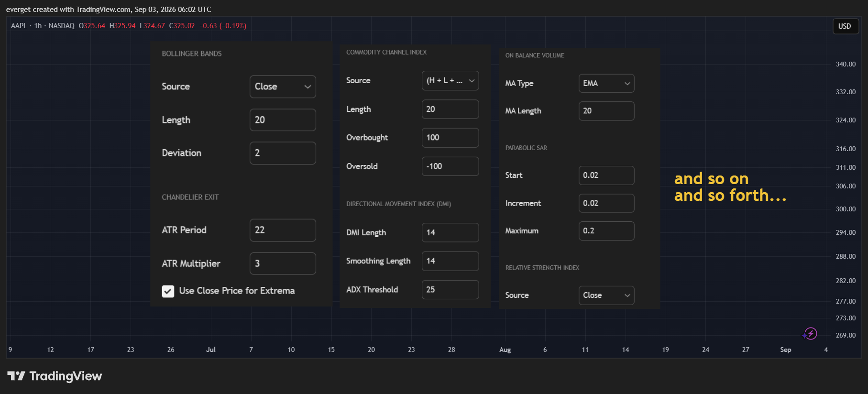Click the Jul label on the time axis

[211, 350]
